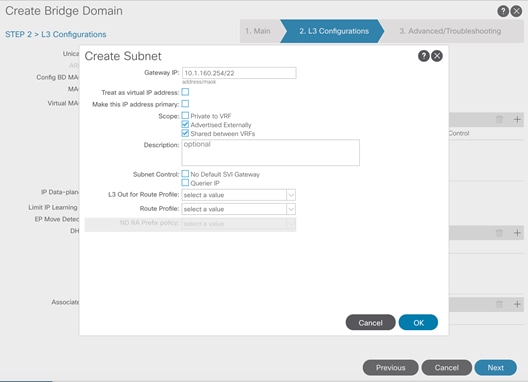
Task: Select 2. L3 Configurations step tab
Action: click(x=334, y=31)
